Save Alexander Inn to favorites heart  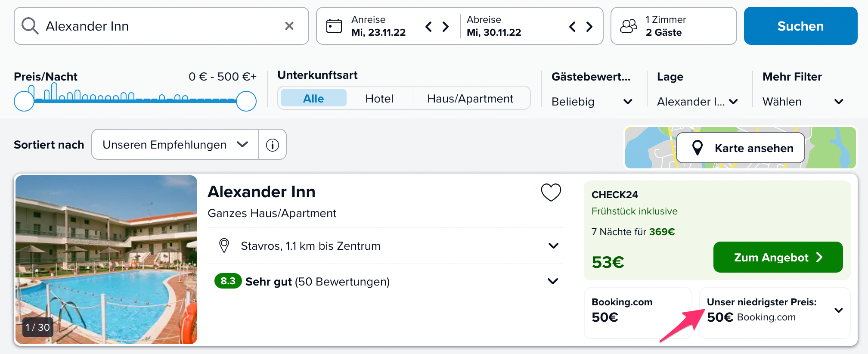point(551,192)
